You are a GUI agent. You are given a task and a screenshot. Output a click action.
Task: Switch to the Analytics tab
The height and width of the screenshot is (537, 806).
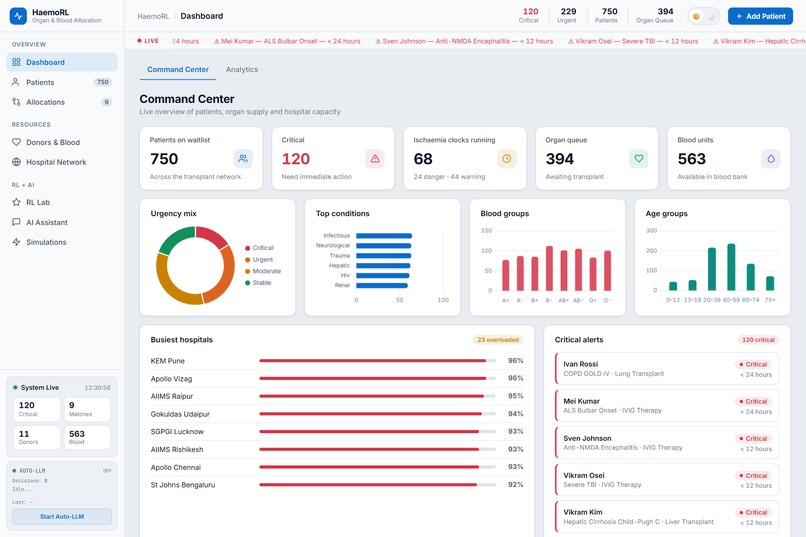pyautogui.click(x=242, y=69)
